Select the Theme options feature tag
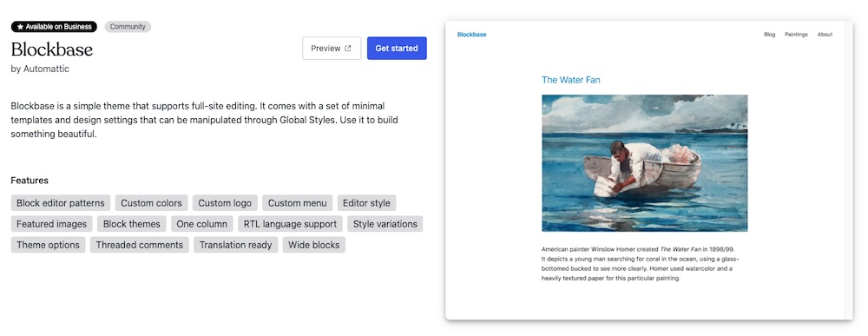 (x=48, y=245)
